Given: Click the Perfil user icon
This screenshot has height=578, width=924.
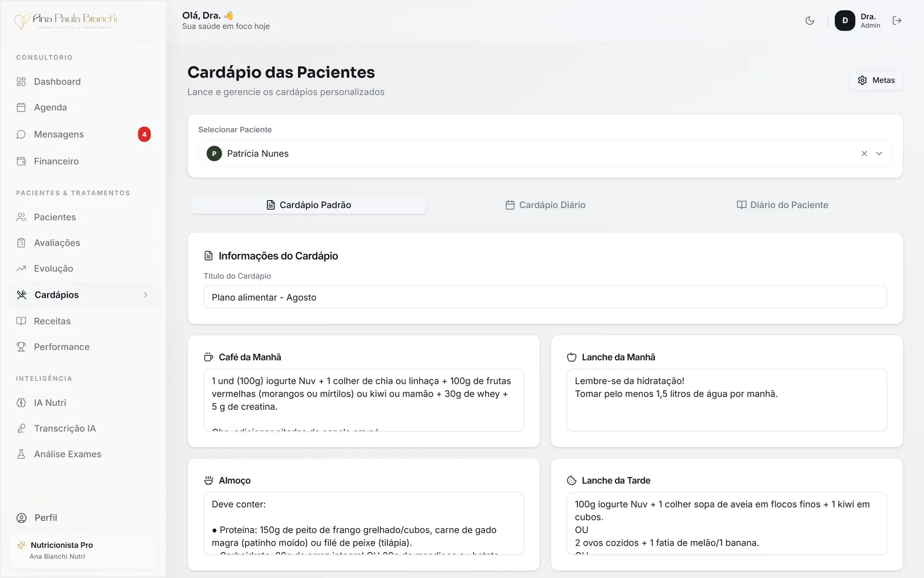Looking at the screenshot, I should pos(21,518).
